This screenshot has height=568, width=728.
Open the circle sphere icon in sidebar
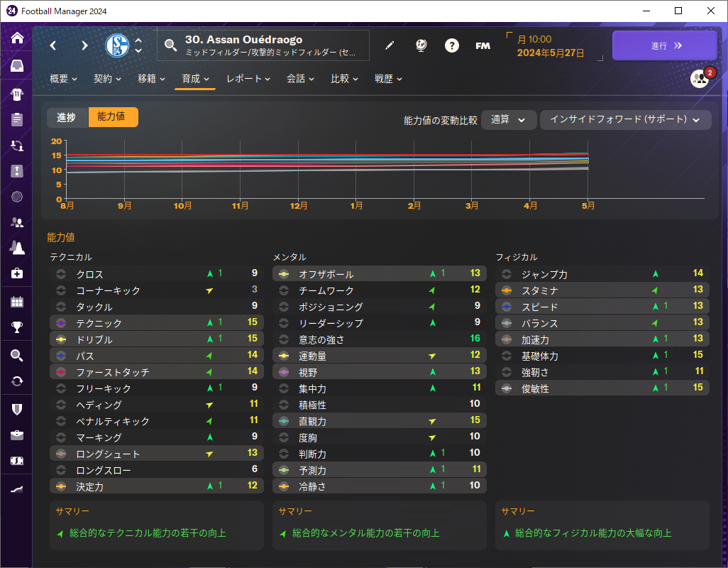(x=17, y=197)
